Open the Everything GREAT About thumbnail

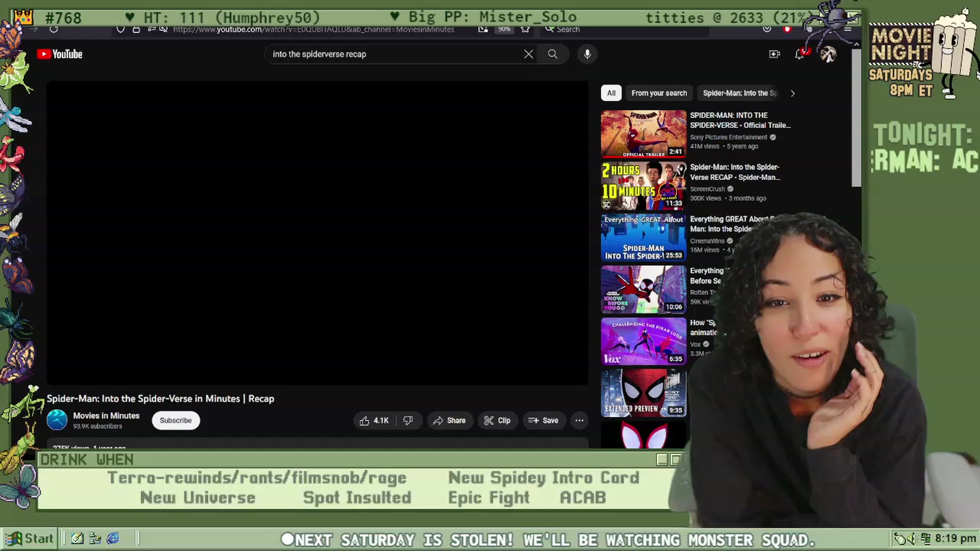click(x=644, y=238)
